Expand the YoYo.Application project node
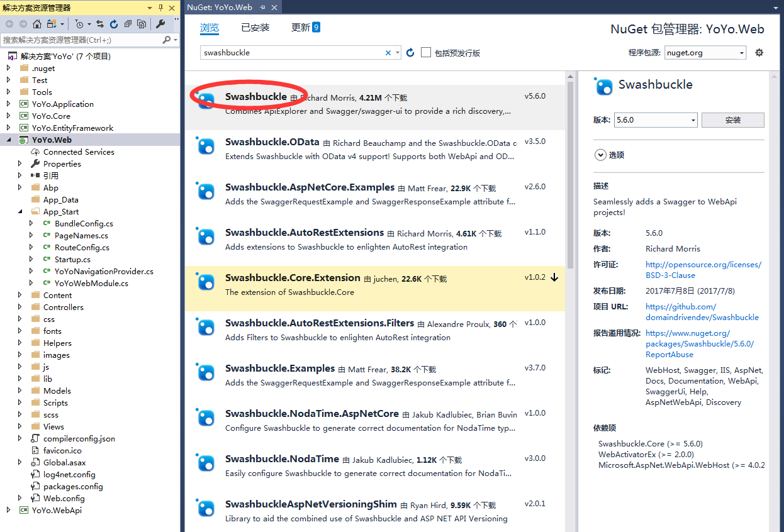The height and width of the screenshot is (532, 784). coord(9,104)
